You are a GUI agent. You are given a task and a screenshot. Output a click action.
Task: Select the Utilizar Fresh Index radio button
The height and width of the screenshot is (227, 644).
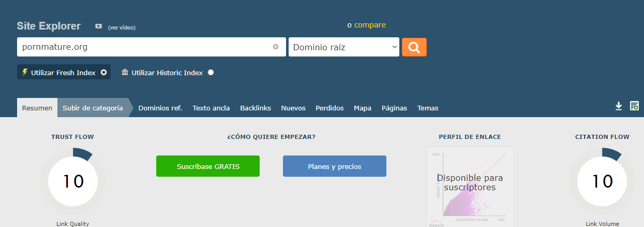104,73
